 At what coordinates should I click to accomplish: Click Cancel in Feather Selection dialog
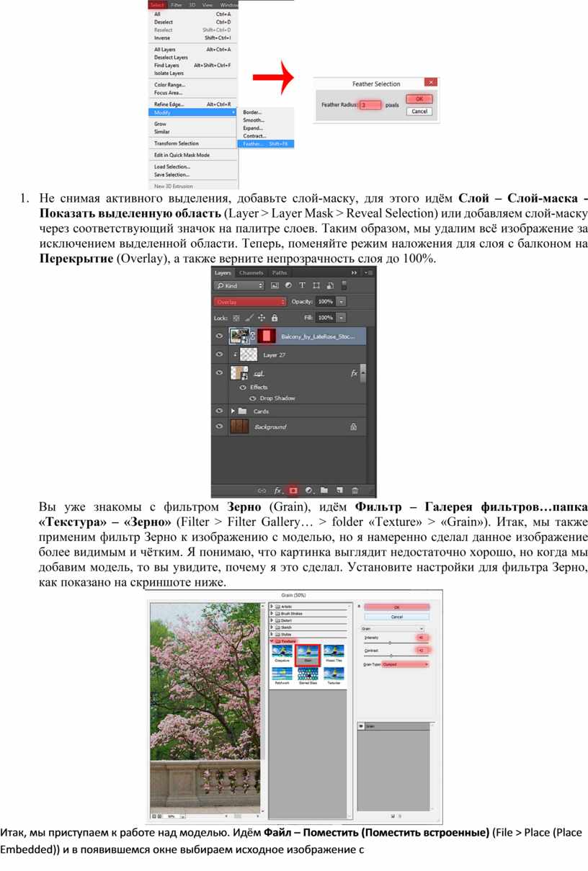coord(419,112)
